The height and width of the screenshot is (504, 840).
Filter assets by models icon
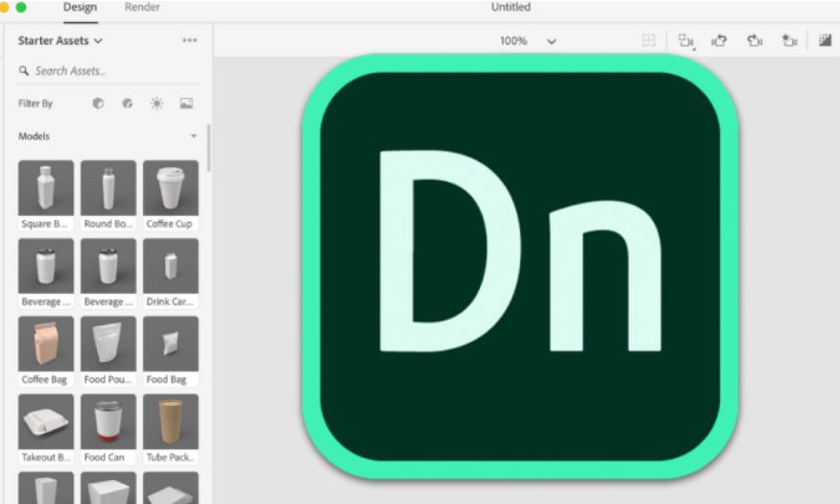[x=98, y=104]
